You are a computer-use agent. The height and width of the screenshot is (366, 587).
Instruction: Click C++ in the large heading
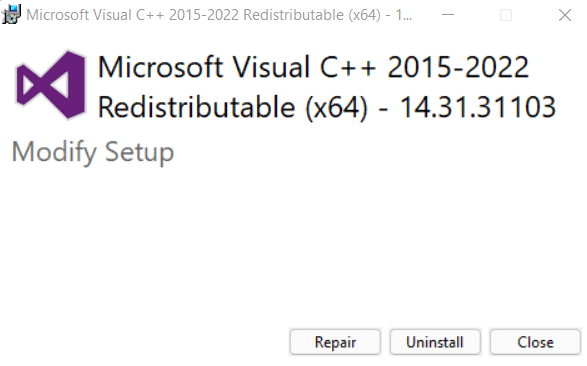(x=347, y=67)
